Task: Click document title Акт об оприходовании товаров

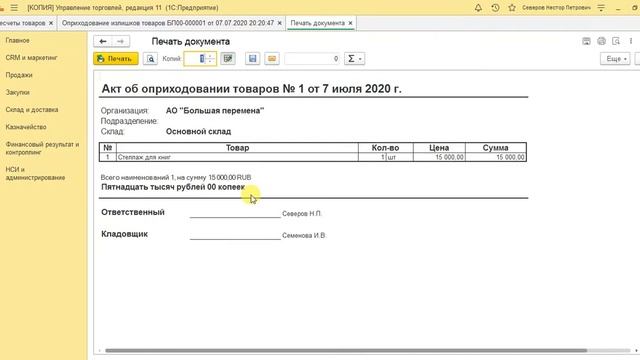Action: pyautogui.click(x=251, y=89)
